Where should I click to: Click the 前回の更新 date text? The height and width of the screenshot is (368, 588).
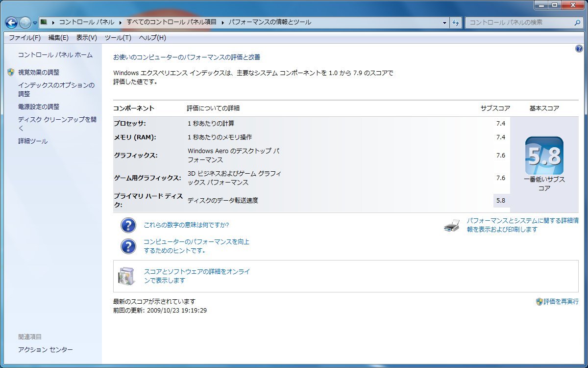[x=160, y=311]
